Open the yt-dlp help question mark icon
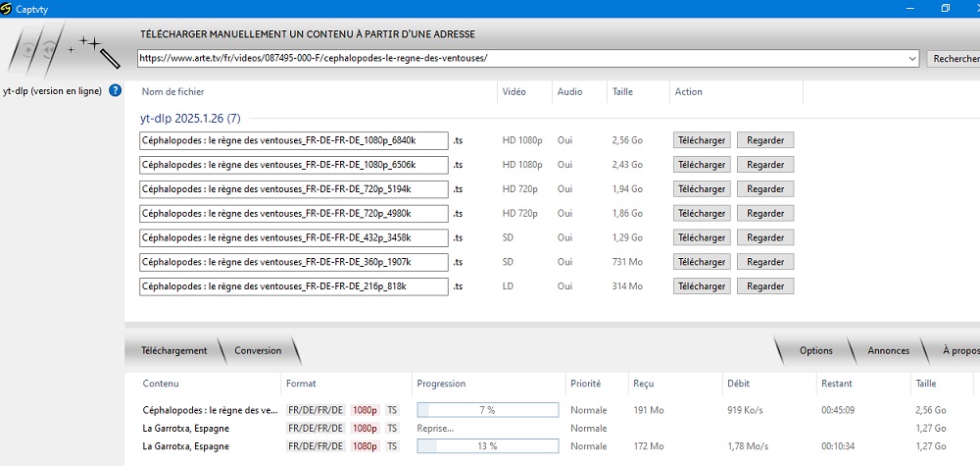Image resolution: width=980 pixels, height=466 pixels. pos(115,91)
